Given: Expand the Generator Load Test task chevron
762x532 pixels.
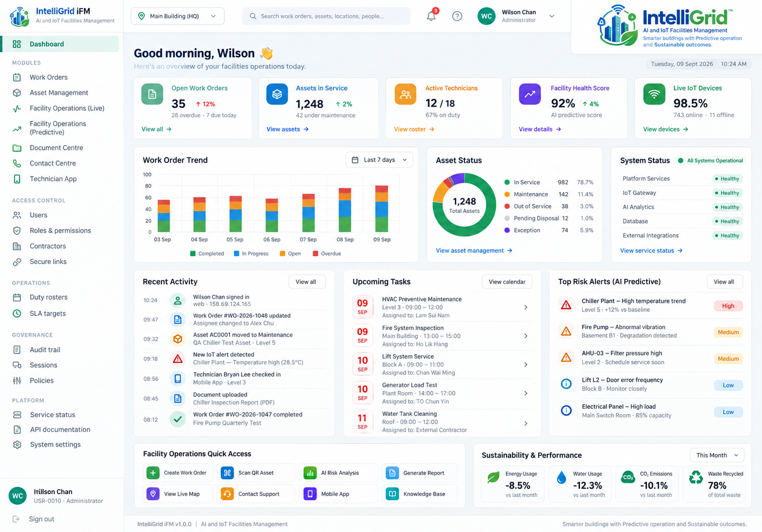Looking at the screenshot, I should coord(526,393).
